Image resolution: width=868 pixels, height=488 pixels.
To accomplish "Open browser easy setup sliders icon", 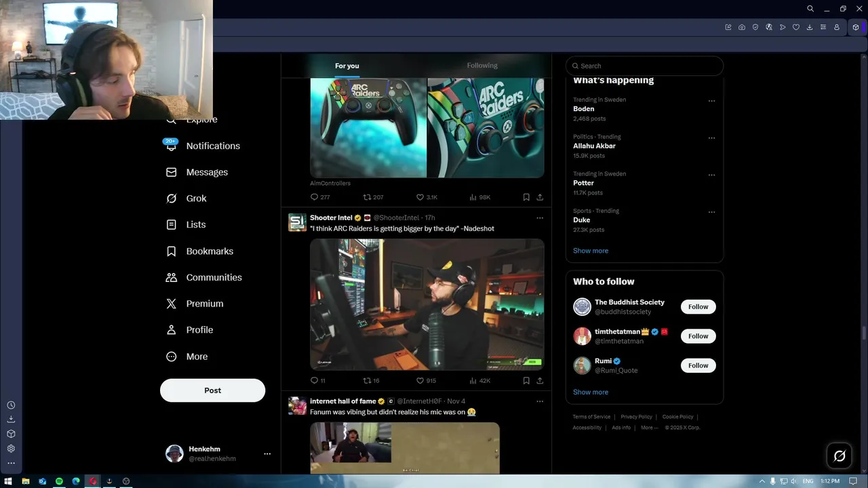I will (x=823, y=27).
